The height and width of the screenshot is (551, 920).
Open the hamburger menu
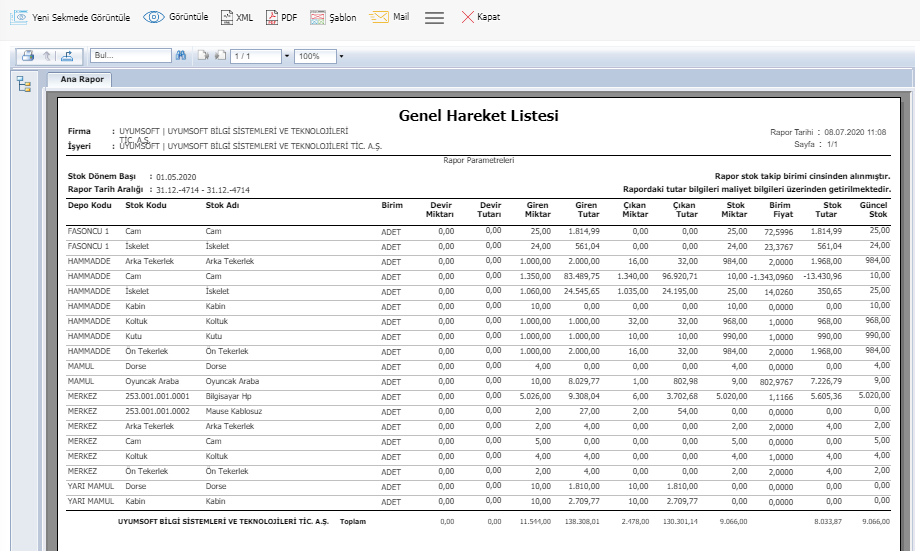point(434,17)
